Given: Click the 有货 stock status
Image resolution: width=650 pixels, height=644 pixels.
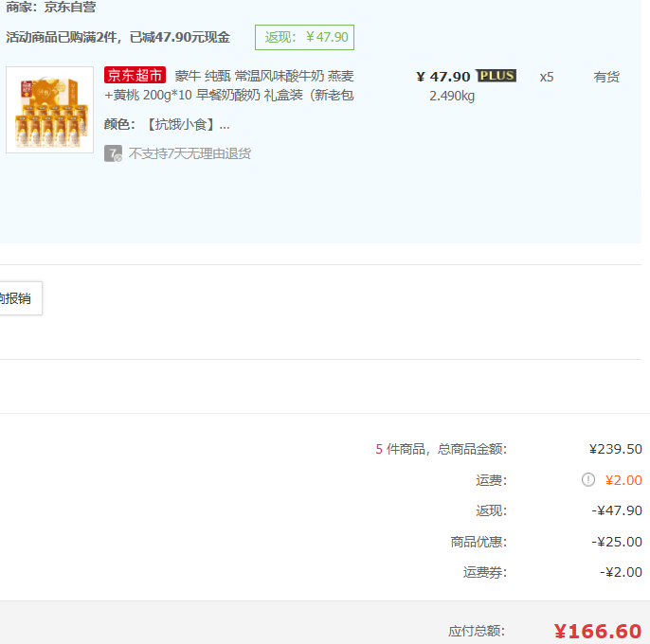Looking at the screenshot, I should pyautogui.click(x=606, y=77).
